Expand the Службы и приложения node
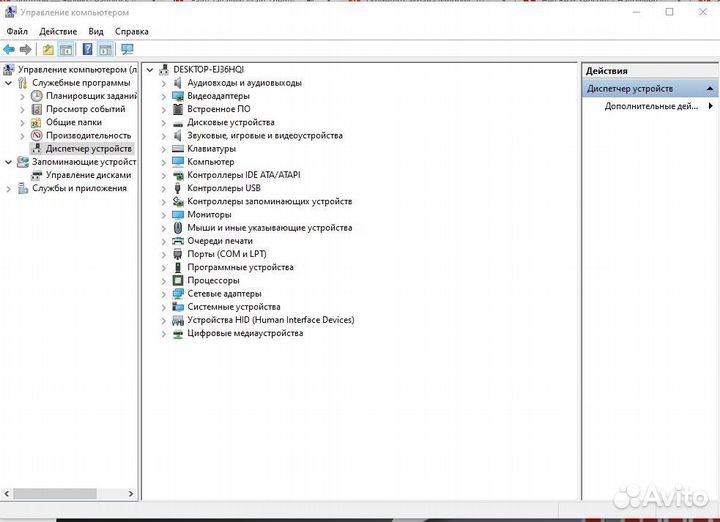The image size is (720, 522). pyautogui.click(x=8, y=189)
